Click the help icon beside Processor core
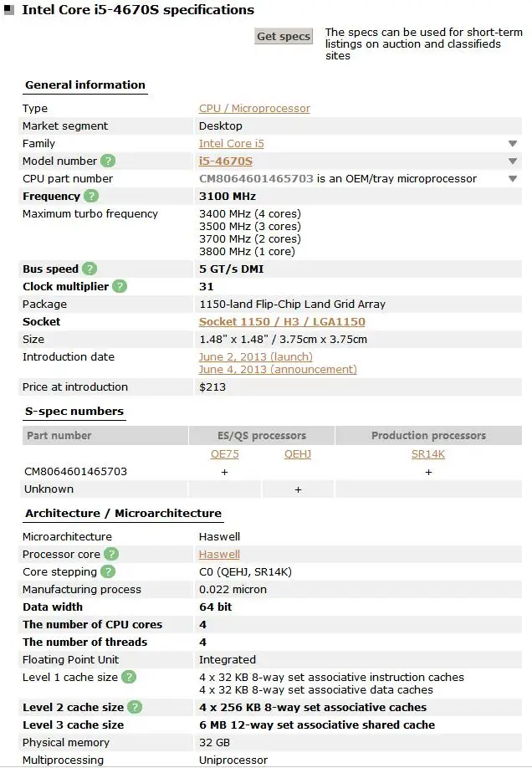The height and width of the screenshot is (768, 532). coord(111,555)
